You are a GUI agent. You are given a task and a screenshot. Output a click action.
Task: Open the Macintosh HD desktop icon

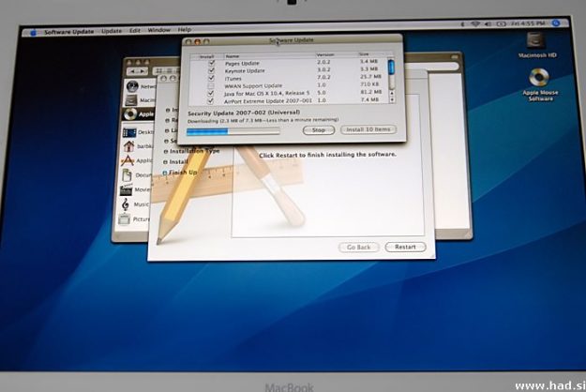click(x=534, y=40)
